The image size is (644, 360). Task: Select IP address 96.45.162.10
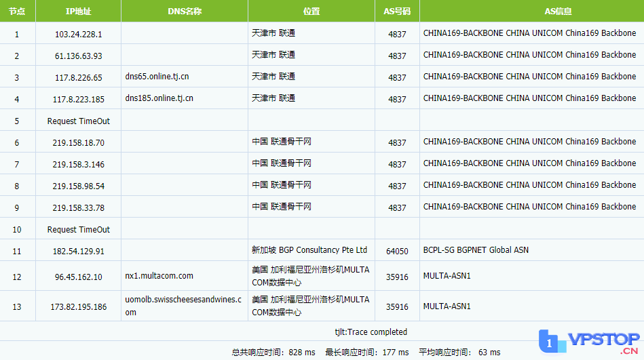coord(79,277)
